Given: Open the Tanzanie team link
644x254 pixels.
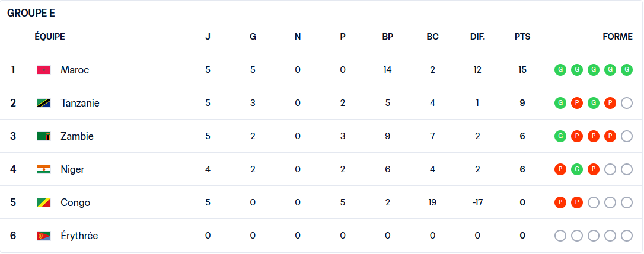Looking at the screenshot, I should pyautogui.click(x=80, y=103).
